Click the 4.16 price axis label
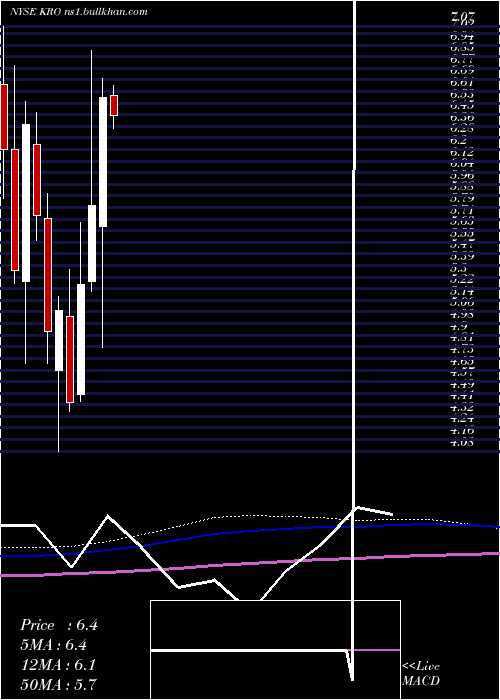The width and height of the screenshot is (500, 700). pos(462,431)
